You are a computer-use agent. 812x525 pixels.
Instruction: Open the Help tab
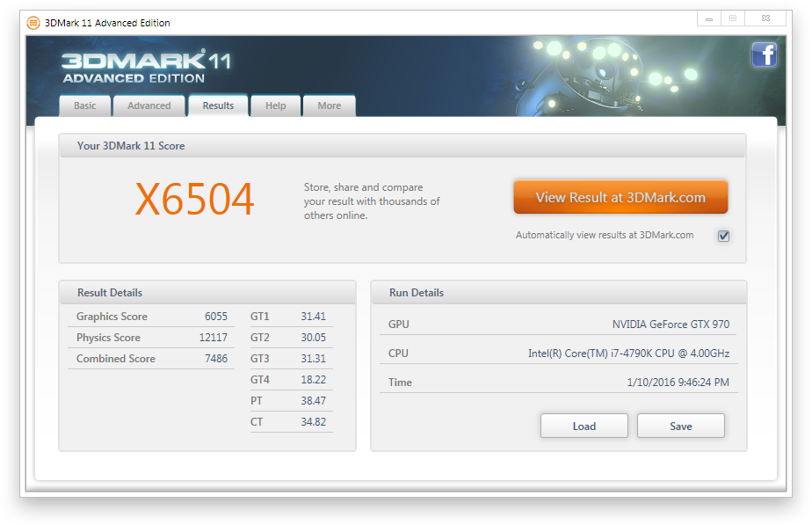pos(276,106)
